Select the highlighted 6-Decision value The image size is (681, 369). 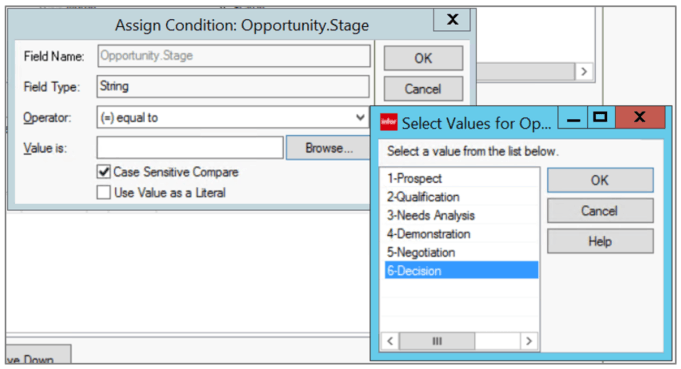461,270
